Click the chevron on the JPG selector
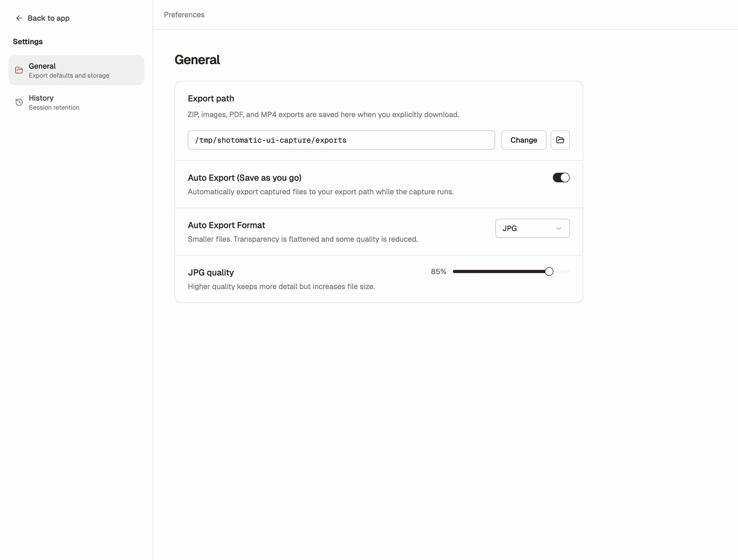 pyautogui.click(x=559, y=228)
